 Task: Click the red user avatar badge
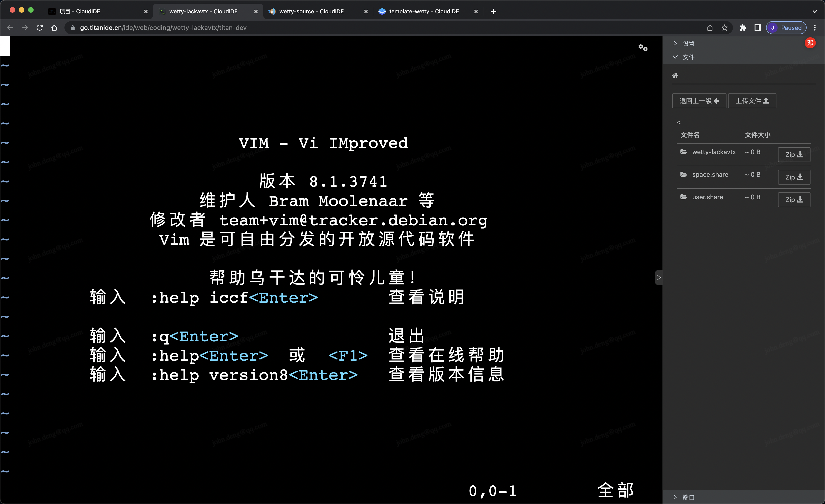click(x=810, y=43)
